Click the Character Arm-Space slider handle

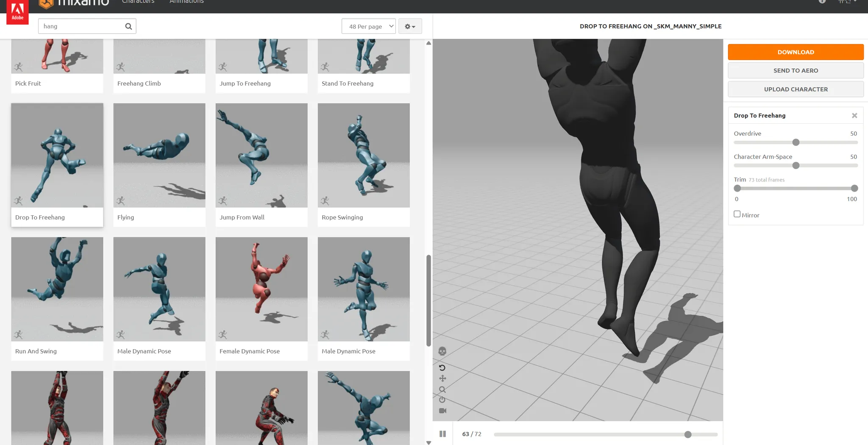(x=796, y=166)
